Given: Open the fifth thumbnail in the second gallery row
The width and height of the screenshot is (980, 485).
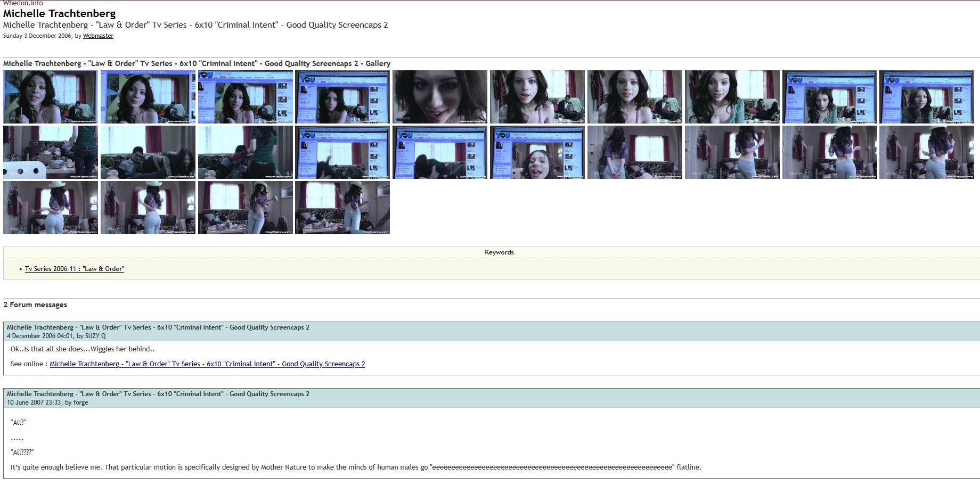Looking at the screenshot, I should pyautogui.click(x=440, y=152).
